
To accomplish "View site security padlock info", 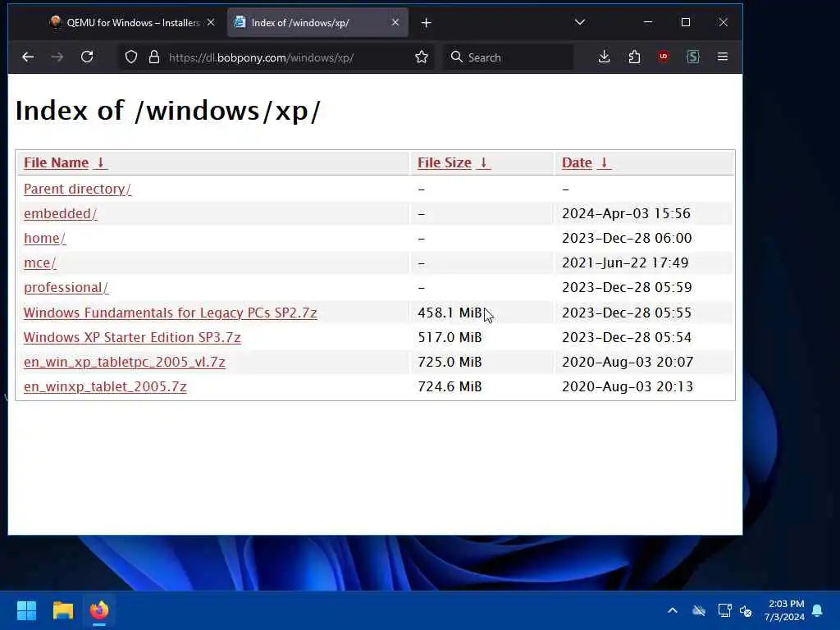I will (154, 57).
